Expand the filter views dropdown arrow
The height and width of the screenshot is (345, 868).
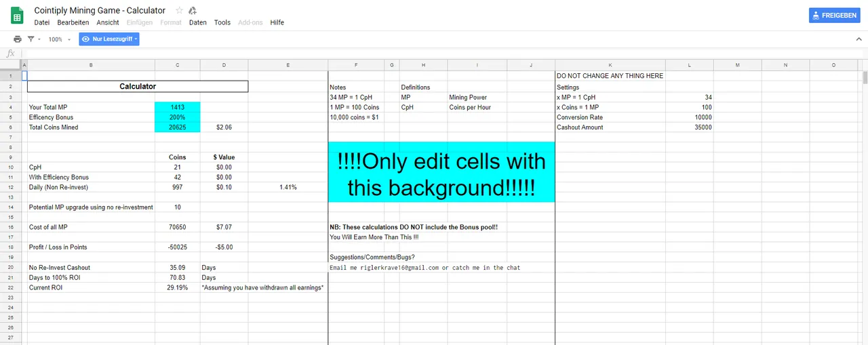(39, 39)
